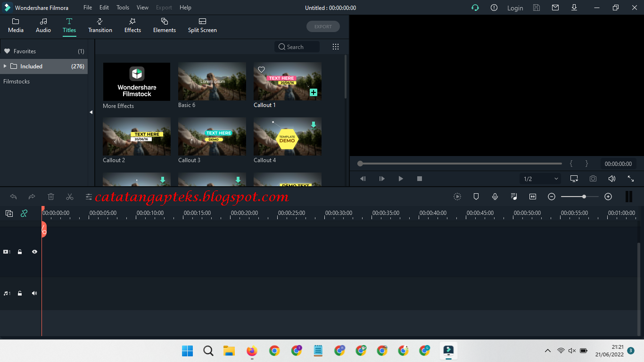Open the Elements tab
This screenshot has height=362, width=644.
point(165,26)
